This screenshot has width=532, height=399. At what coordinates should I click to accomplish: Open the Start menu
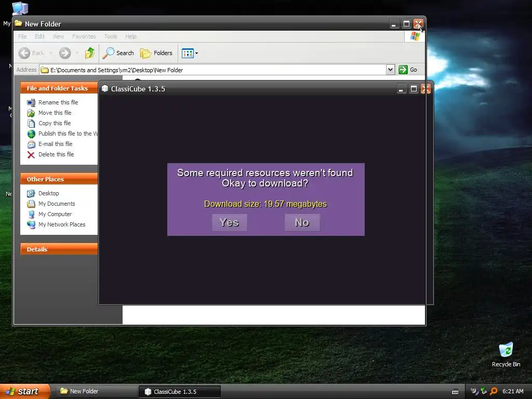(x=24, y=391)
